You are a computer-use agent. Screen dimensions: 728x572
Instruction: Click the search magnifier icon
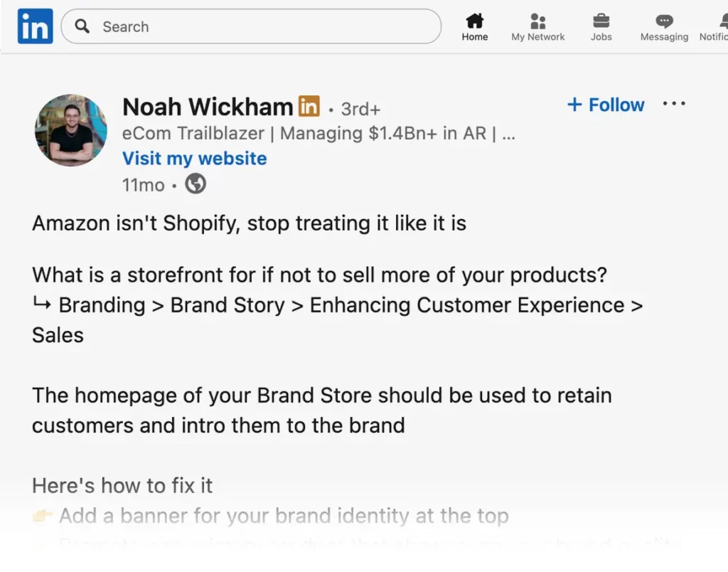83,26
